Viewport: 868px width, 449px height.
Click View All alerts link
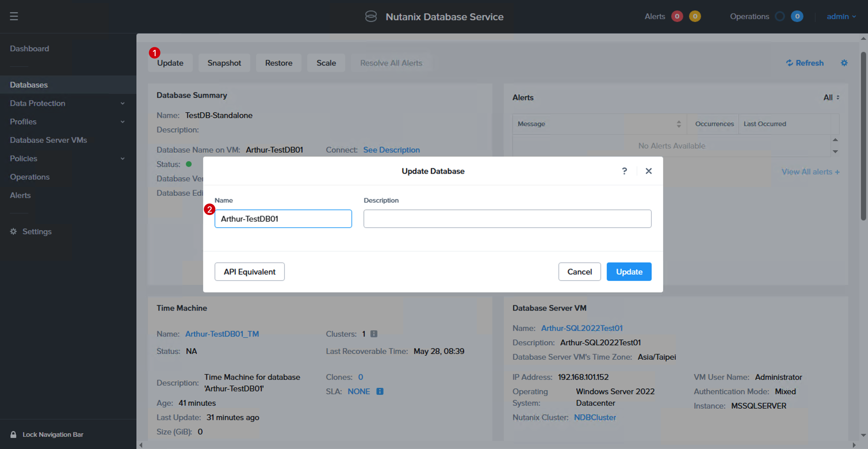pos(810,172)
